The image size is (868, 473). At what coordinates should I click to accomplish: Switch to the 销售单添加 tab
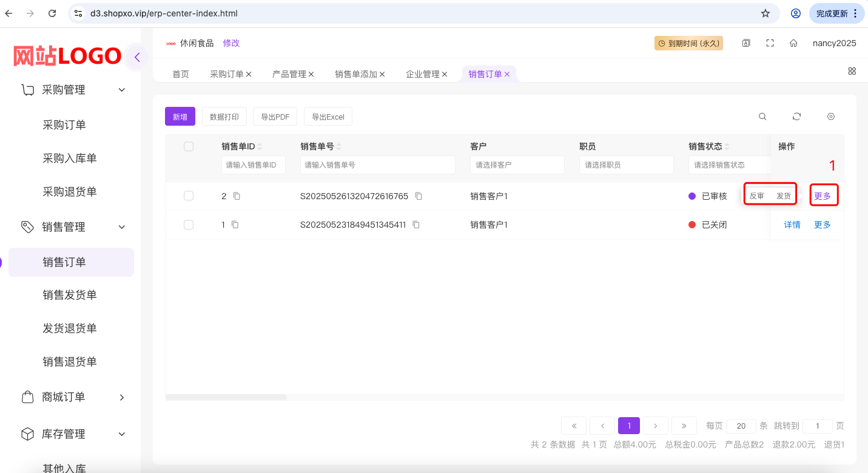coord(356,74)
